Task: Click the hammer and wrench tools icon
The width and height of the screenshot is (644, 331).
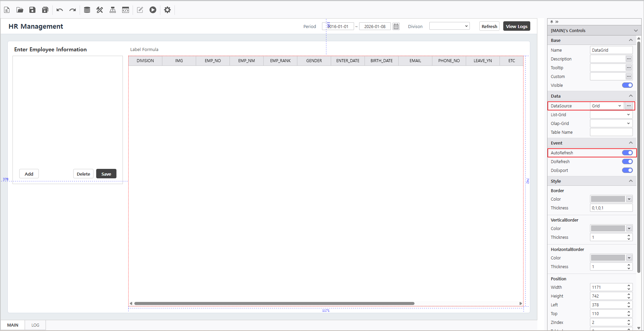Action: click(100, 10)
